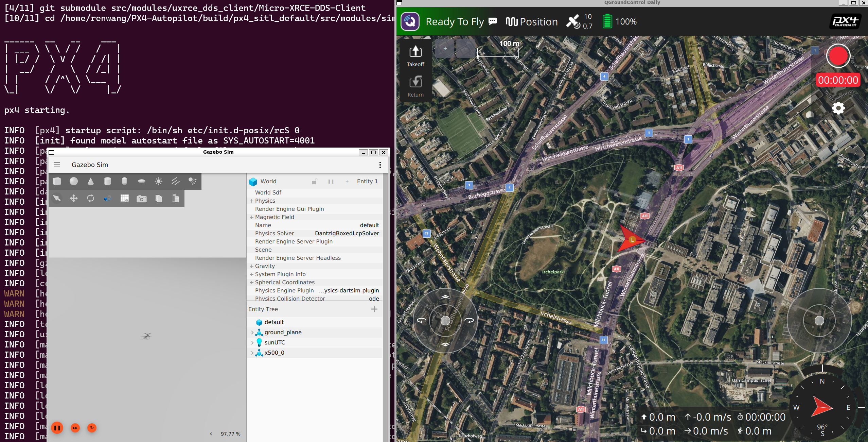This screenshot has height=442, width=868.
Task: Insert a capsule shape in Gazebo
Action: tap(125, 181)
